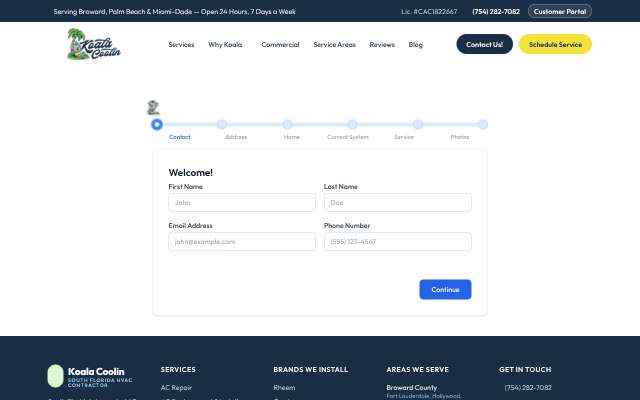Open the Commercial nav item
The height and width of the screenshot is (400, 640).
[x=280, y=44]
